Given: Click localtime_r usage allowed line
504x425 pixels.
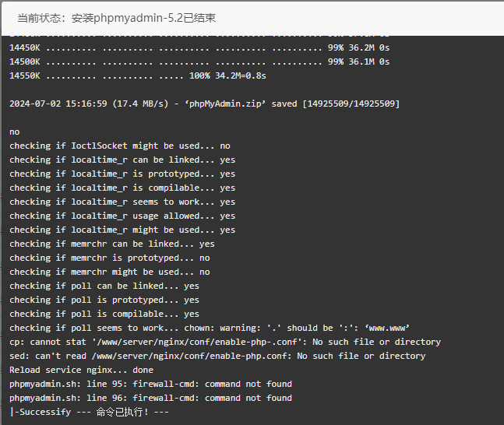Looking at the screenshot, I should click(122, 216).
